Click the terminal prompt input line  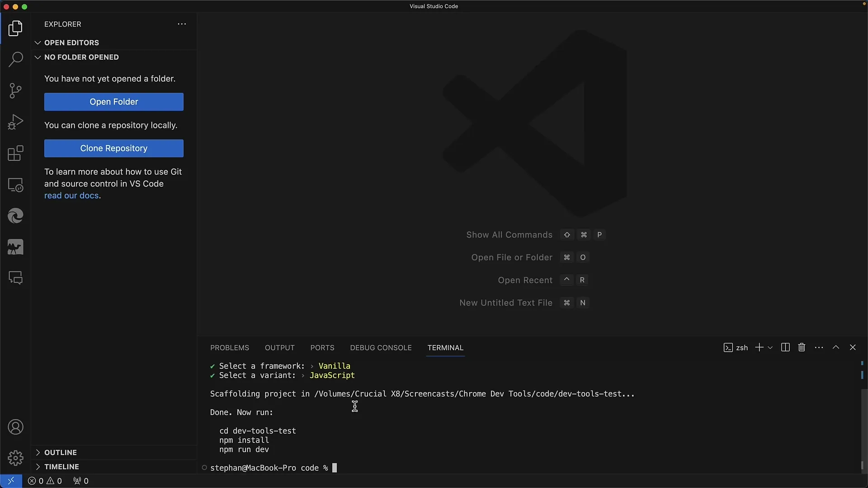point(274,468)
